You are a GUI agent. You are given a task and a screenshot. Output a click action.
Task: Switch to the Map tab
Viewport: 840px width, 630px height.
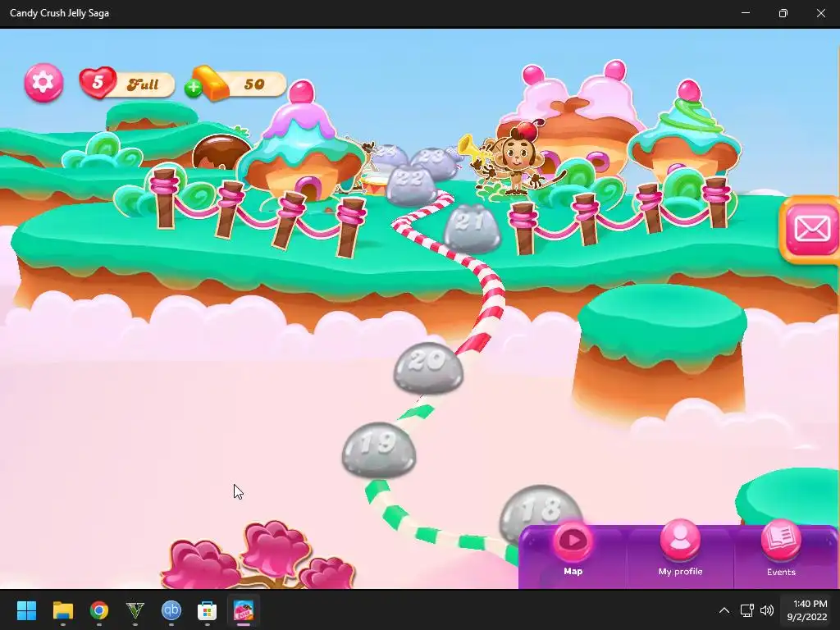coord(573,552)
